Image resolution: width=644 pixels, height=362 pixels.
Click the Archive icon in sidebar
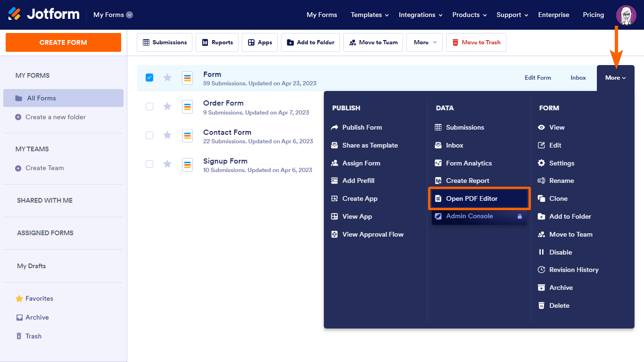click(x=19, y=317)
